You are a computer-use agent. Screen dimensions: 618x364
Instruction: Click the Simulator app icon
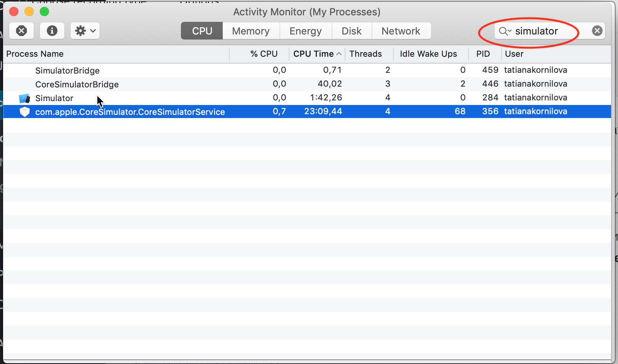(25, 98)
